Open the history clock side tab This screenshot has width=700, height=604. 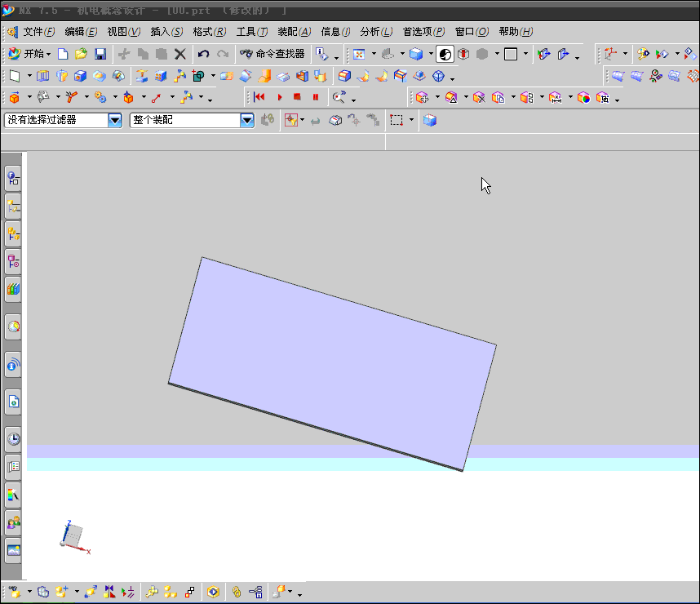pos(13,439)
